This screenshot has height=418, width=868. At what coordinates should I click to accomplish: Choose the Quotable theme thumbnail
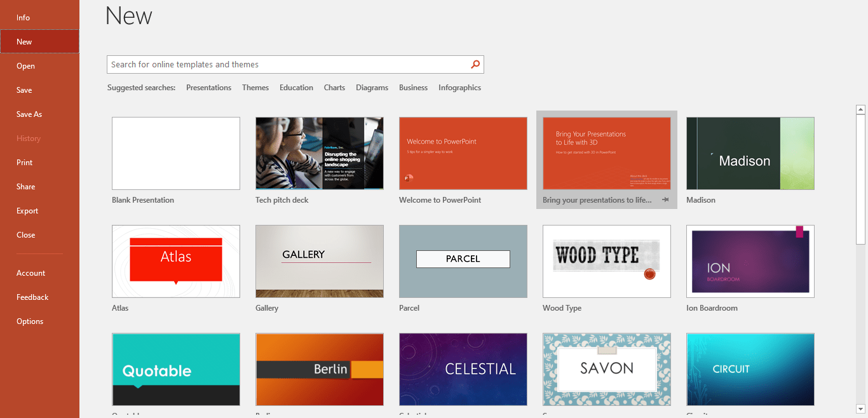(x=176, y=369)
